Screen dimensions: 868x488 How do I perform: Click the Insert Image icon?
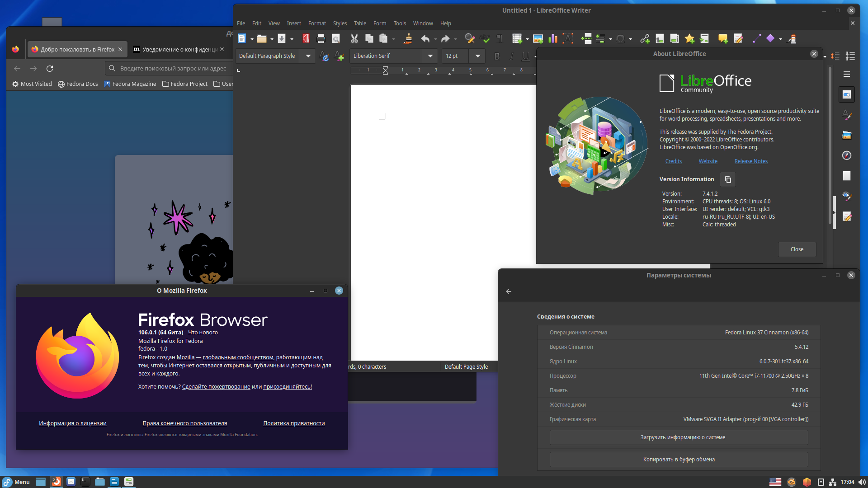[x=538, y=39]
